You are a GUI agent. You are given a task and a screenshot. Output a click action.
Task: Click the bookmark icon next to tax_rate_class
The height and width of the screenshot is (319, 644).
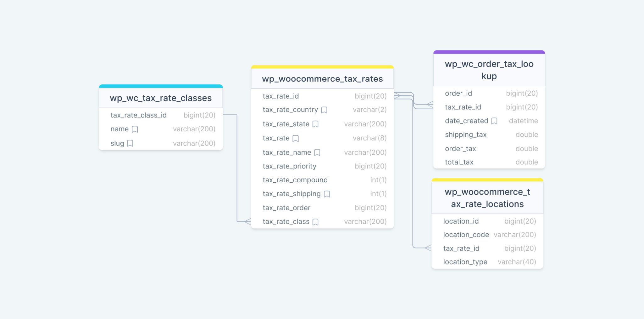click(316, 222)
